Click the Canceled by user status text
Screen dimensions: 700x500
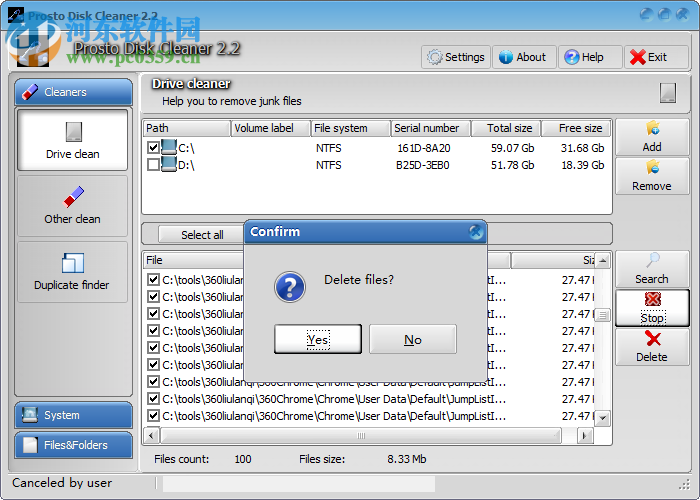point(62,483)
